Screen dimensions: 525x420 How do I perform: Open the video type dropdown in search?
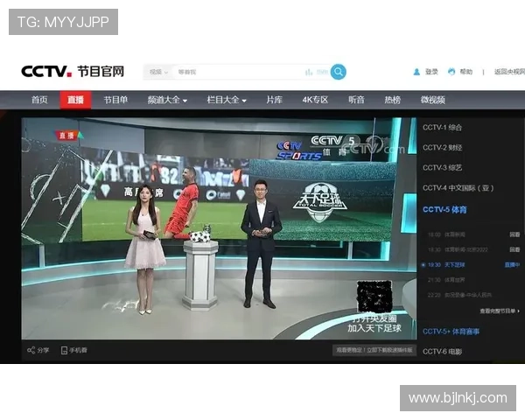pyautogui.click(x=159, y=72)
